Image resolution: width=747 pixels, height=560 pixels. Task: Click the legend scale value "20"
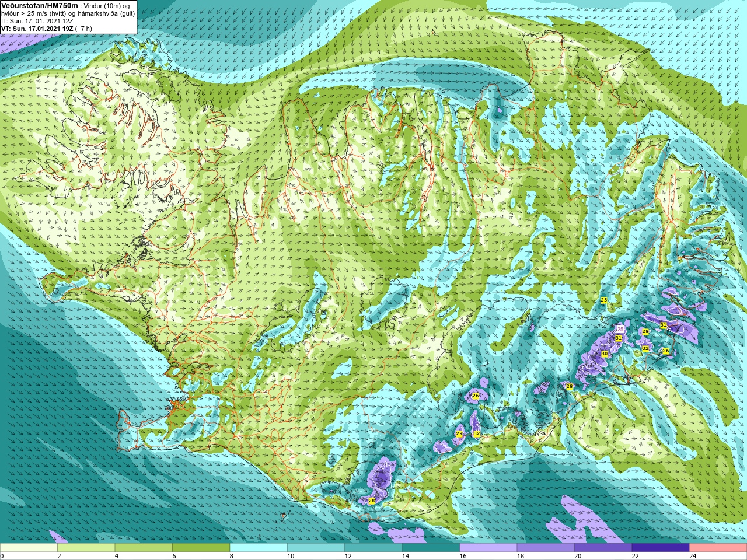click(578, 556)
